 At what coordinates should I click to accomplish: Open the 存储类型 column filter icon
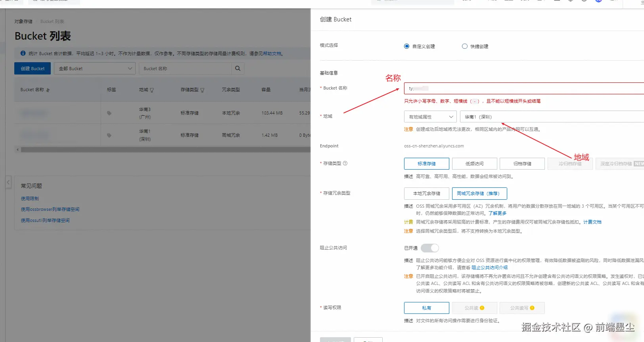point(202,90)
